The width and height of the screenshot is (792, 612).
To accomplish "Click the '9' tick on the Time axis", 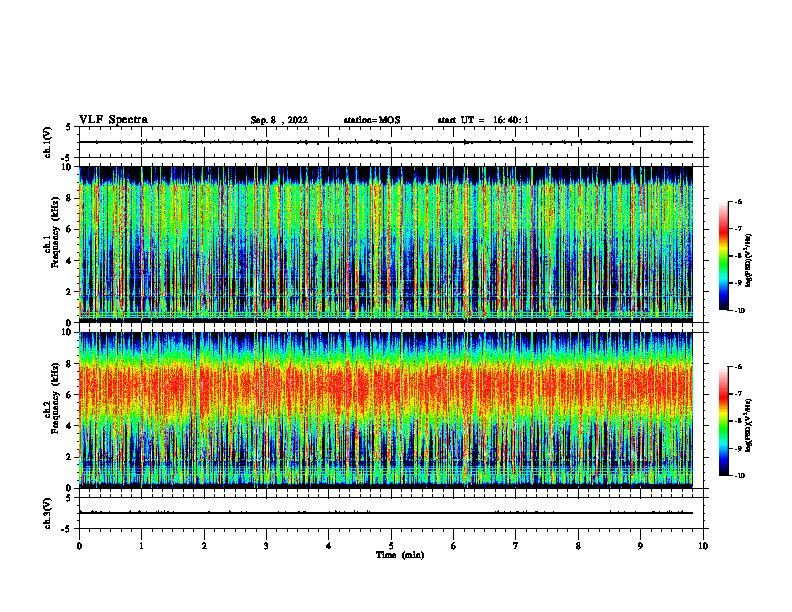I will pos(640,546).
